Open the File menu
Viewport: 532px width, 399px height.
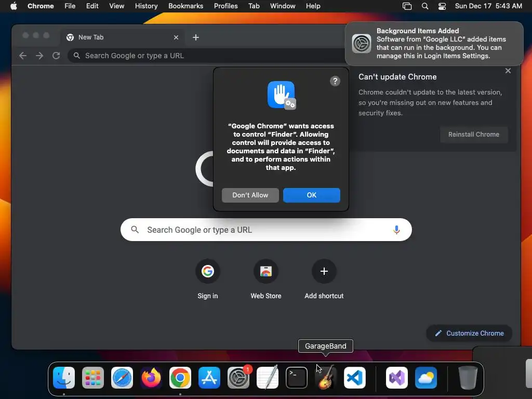click(x=70, y=6)
